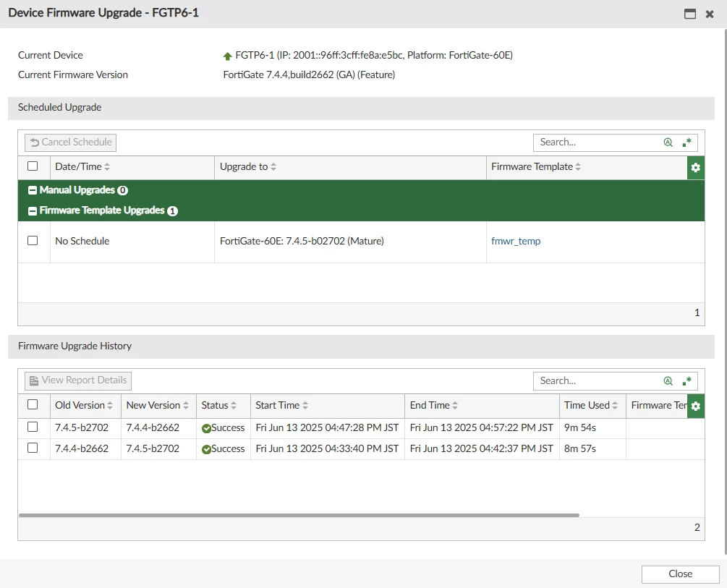This screenshot has height=588, width=727.
Task: Sort history by Start Time column
Action: coord(281,405)
